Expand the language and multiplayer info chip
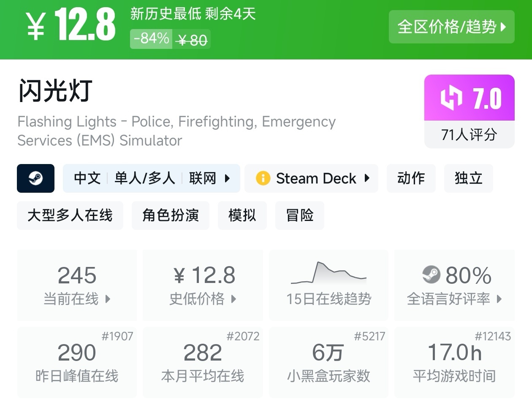 151,178
